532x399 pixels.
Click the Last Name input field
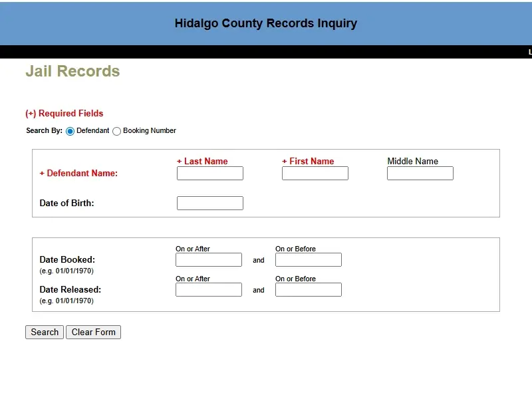click(x=209, y=173)
